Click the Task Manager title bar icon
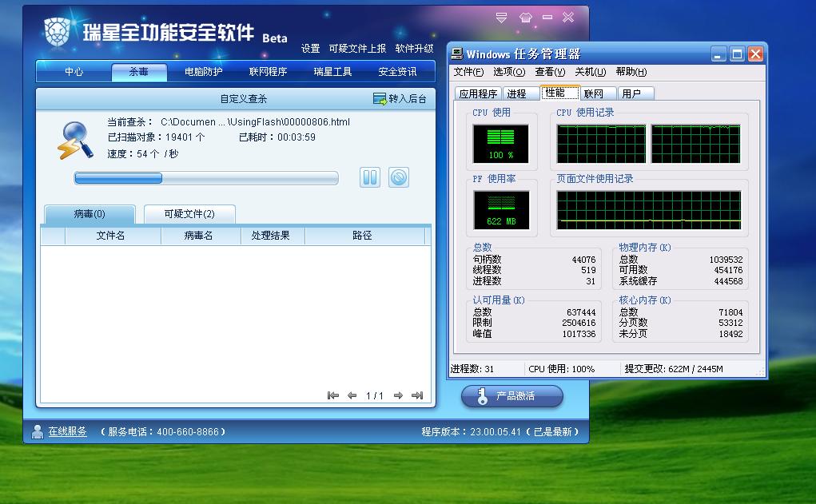816x504 pixels. (x=457, y=54)
